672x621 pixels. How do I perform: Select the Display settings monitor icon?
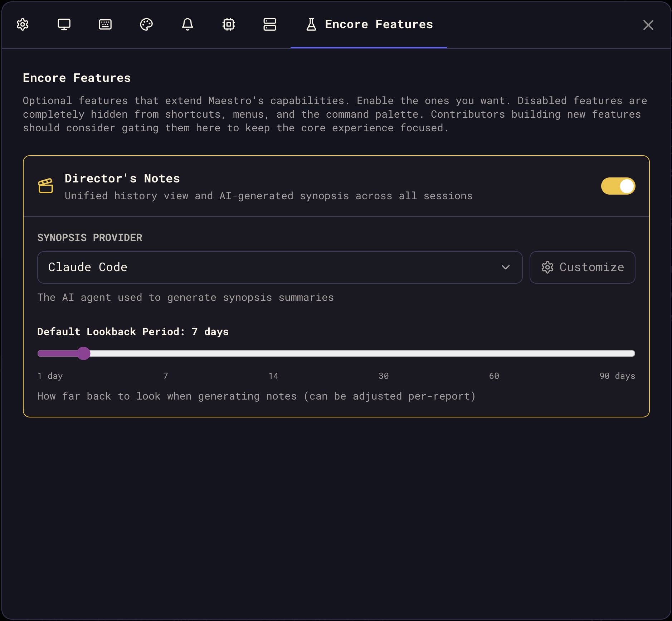pos(64,25)
